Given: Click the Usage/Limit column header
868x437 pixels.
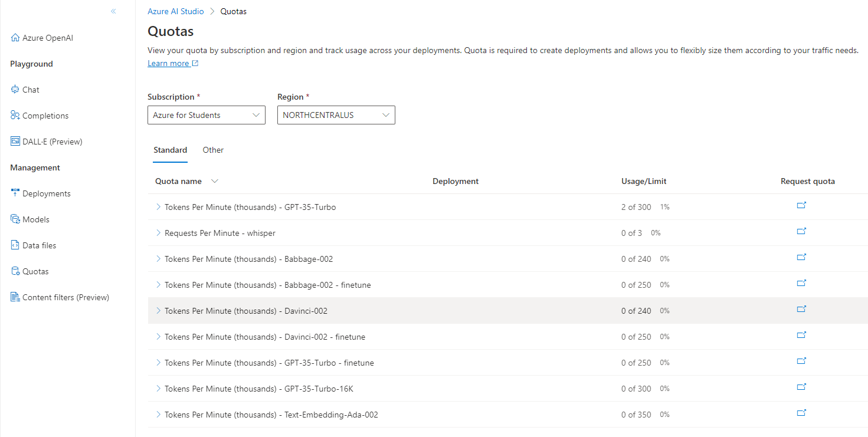Looking at the screenshot, I should tap(644, 181).
